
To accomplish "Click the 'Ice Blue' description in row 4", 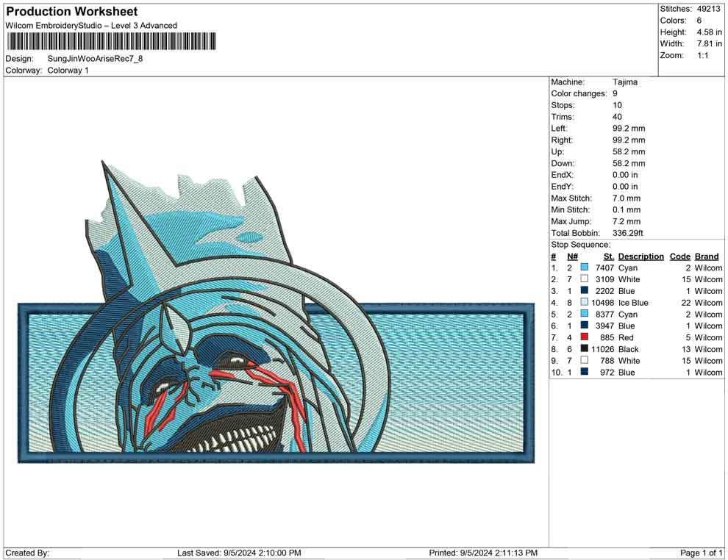I will click(633, 303).
